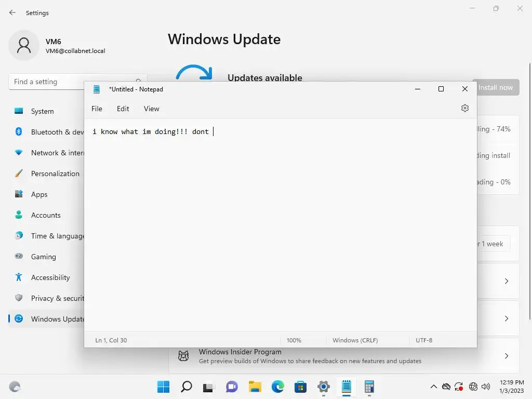Viewport: 532px width, 399px height.
Task: Click the Bluetooth icon in sidebar
Action: [x=19, y=131]
